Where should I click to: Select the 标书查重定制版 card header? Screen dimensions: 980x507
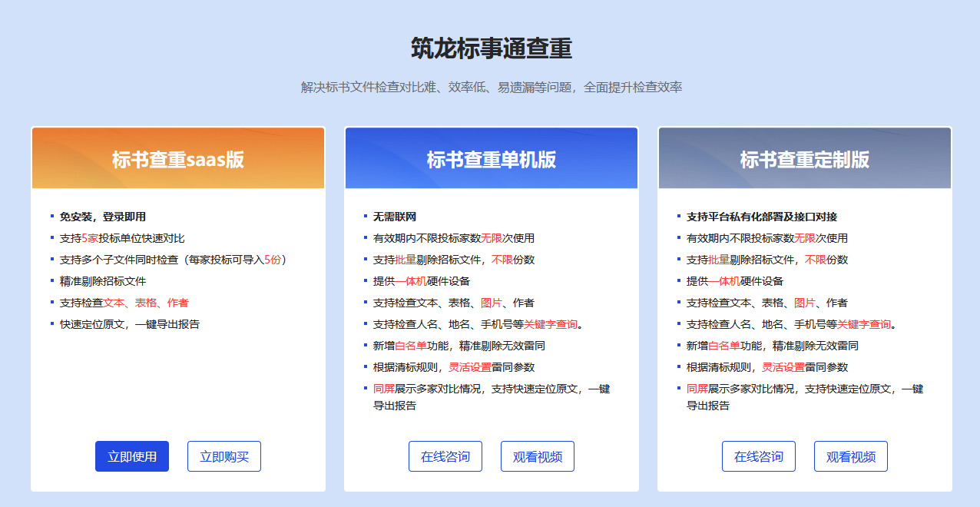point(805,158)
